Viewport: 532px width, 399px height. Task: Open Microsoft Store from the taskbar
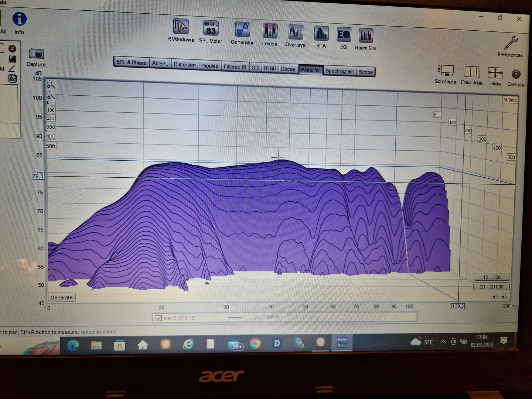coord(119,345)
